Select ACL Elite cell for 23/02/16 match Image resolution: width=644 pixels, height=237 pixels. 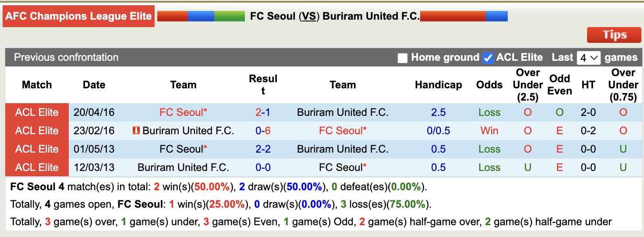pos(37,131)
